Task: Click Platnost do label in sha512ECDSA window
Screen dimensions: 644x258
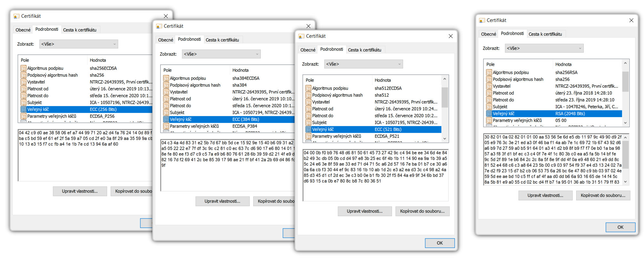Action: pyautogui.click(x=323, y=115)
